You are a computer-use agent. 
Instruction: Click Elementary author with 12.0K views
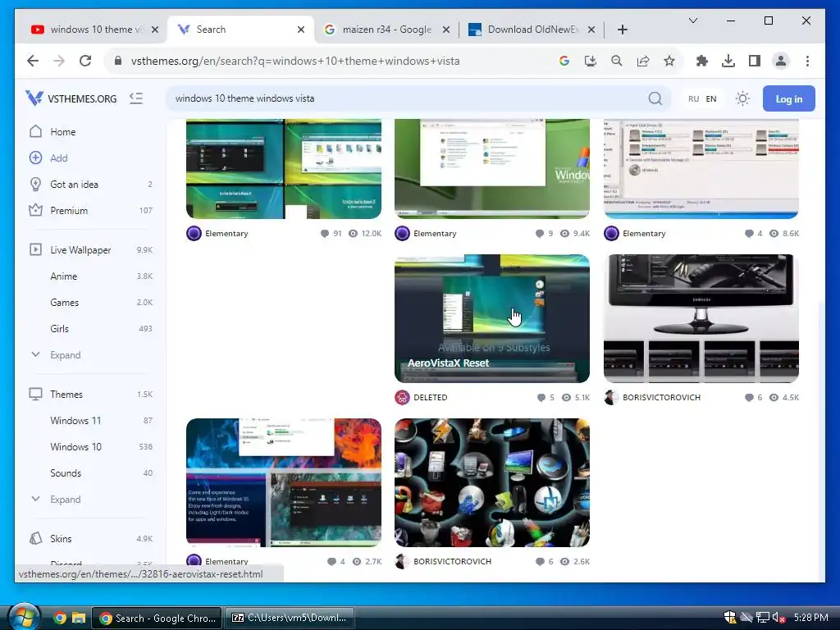tap(226, 234)
